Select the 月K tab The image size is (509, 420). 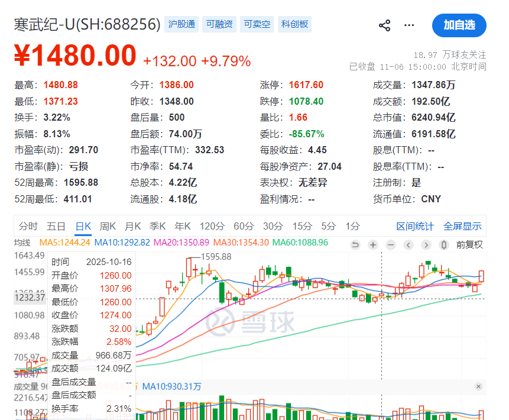tap(133, 226)
